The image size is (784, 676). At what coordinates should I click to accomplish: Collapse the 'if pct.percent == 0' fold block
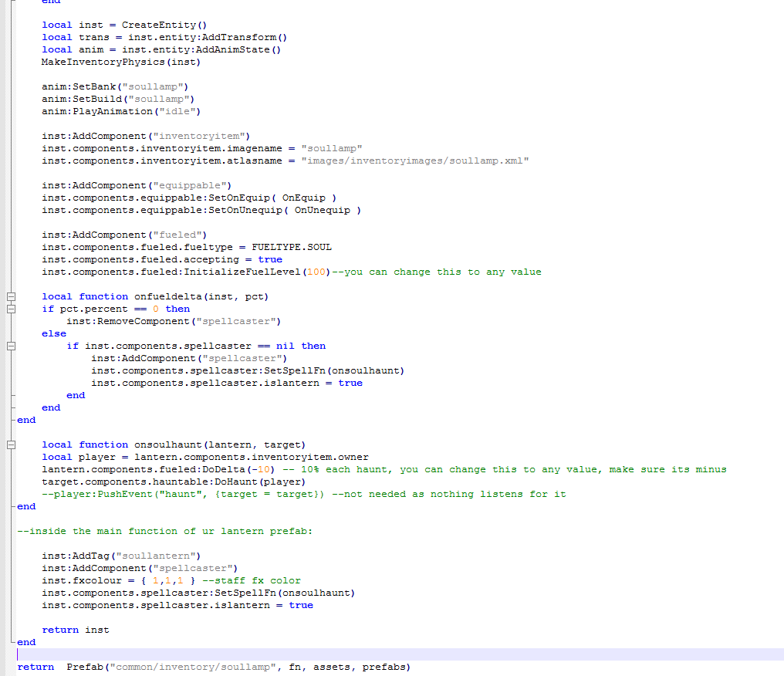(x=11, y=309)
